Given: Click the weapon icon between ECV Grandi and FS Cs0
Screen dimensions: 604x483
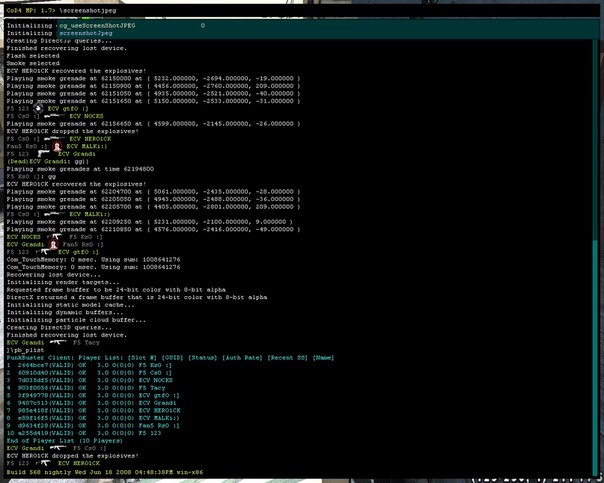Looking at the screenshot, I should pyautogui.click(x=58, y=448).
